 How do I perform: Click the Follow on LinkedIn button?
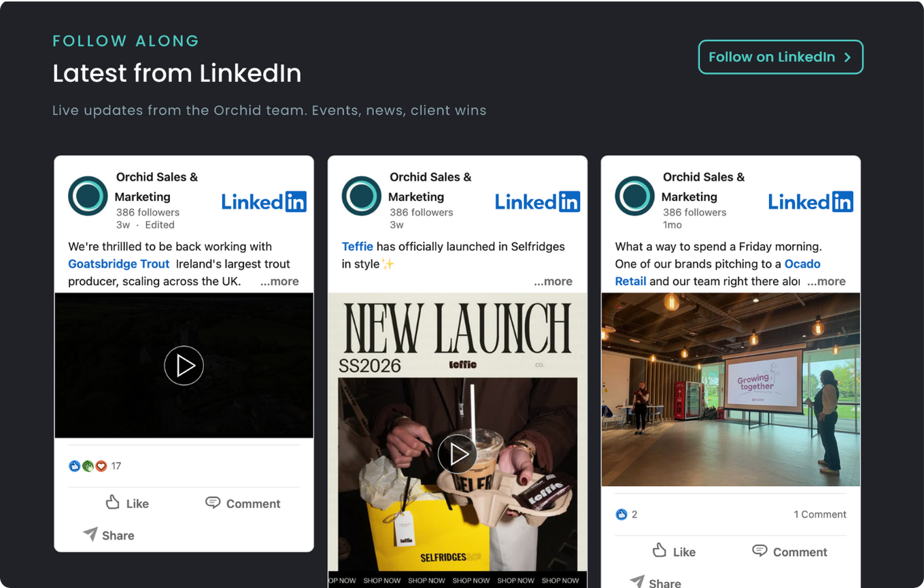[781, 57]
